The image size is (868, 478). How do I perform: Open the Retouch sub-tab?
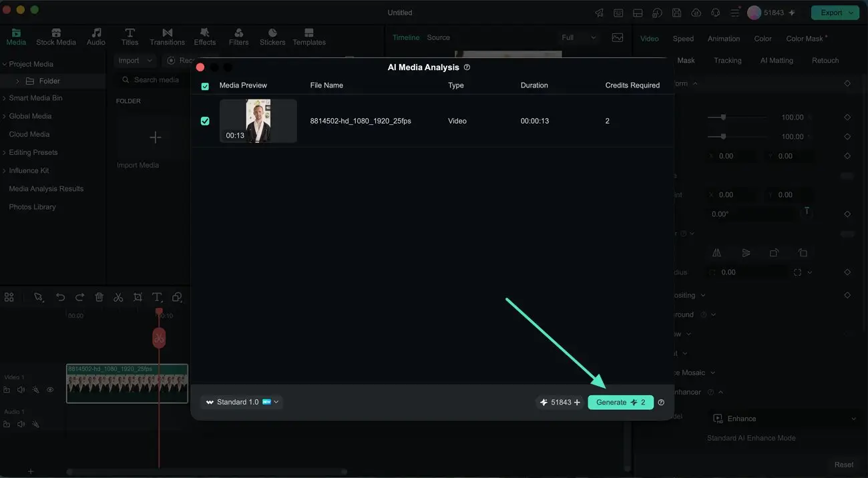pyautogui.click(x=825, y=61)
